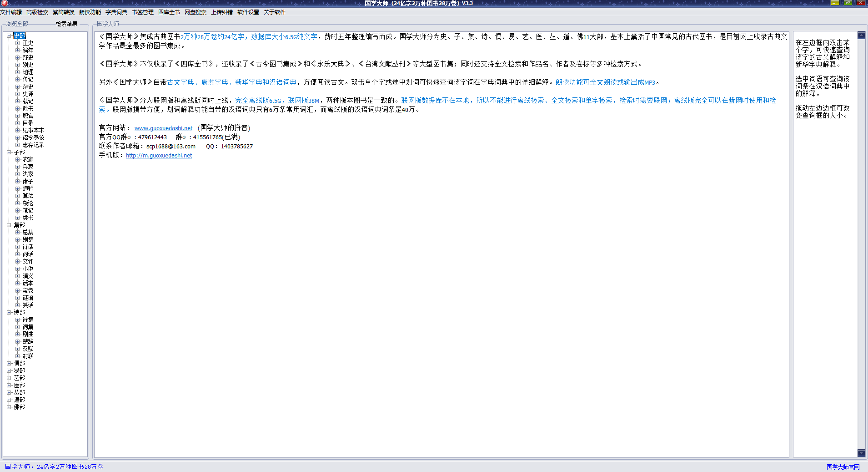
Task: Select the 算法 tree item
Action: pos(28,196)
